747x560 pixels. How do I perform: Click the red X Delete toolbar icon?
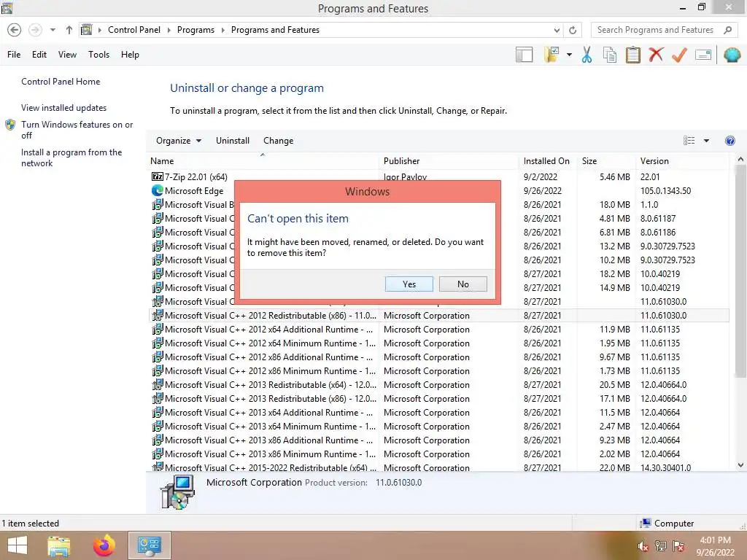point(656,55)
